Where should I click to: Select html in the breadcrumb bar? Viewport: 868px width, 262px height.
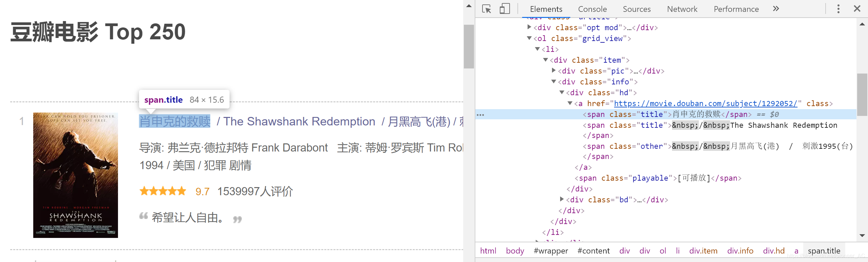488,251
